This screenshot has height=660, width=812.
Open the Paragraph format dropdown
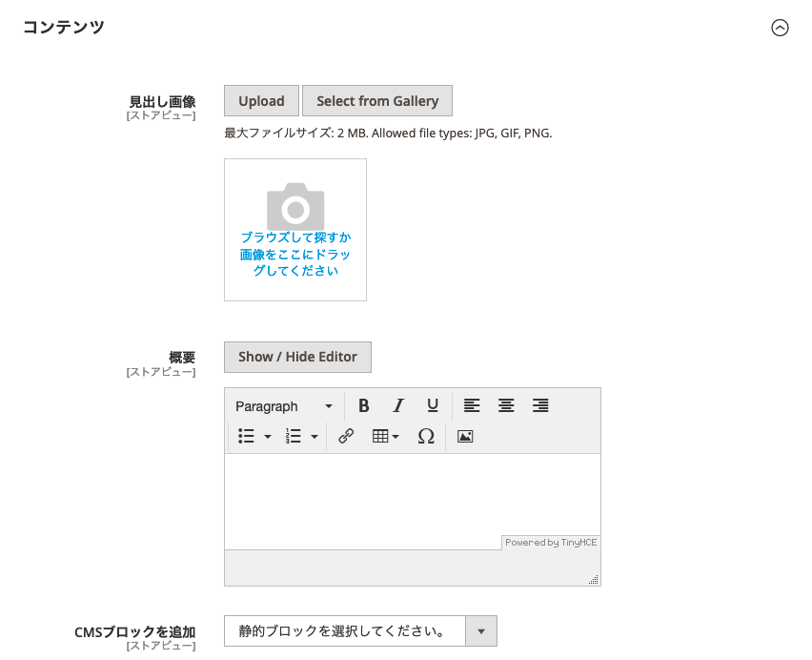click(283, 405)
